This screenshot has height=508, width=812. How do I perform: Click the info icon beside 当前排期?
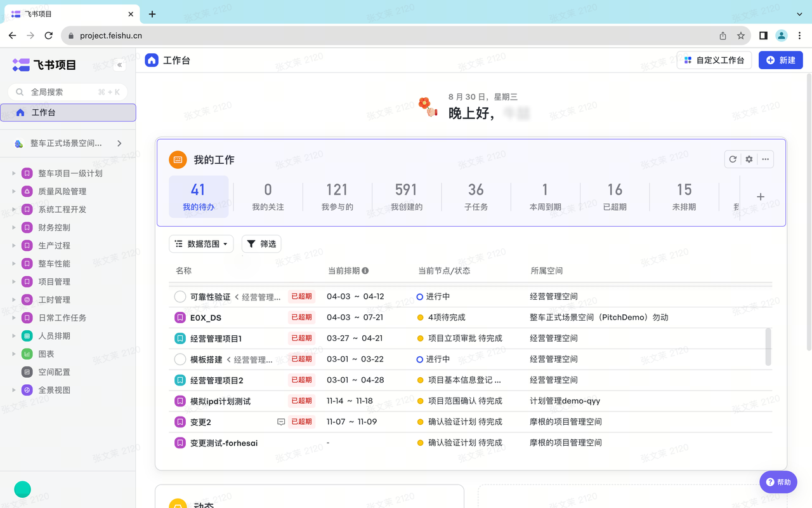[x=365, y=271]
